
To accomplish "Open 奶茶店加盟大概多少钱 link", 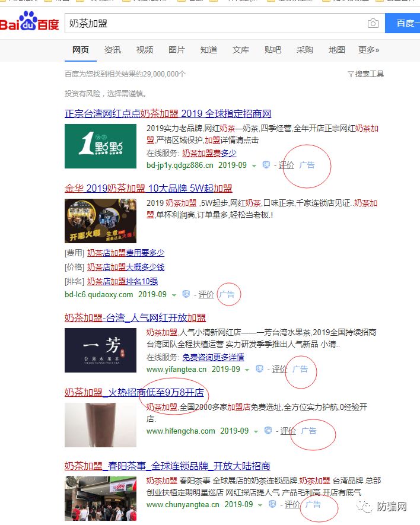I will tap(126, 267).
